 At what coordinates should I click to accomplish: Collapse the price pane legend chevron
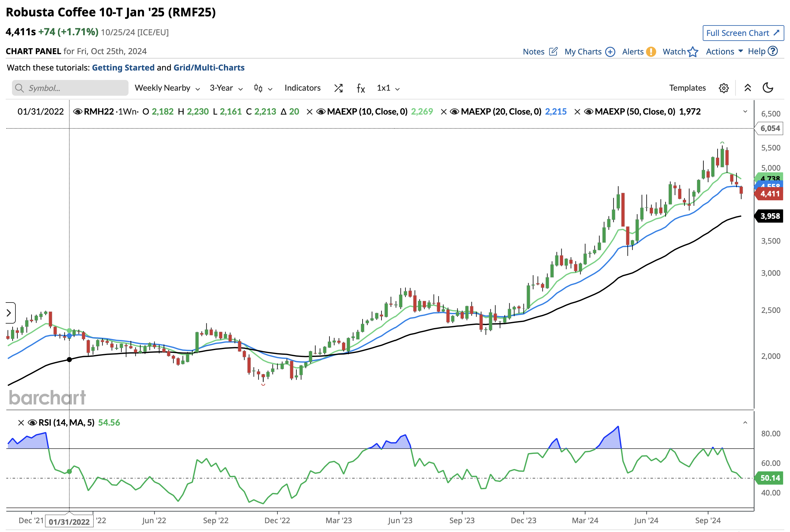[x=745, y=112]
